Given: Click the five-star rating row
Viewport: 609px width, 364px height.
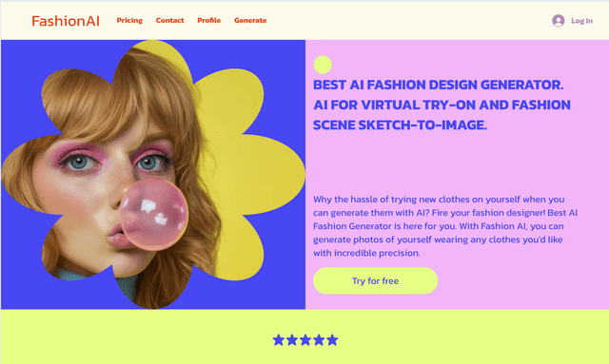Looking at the screenshot, I should 305,340.
